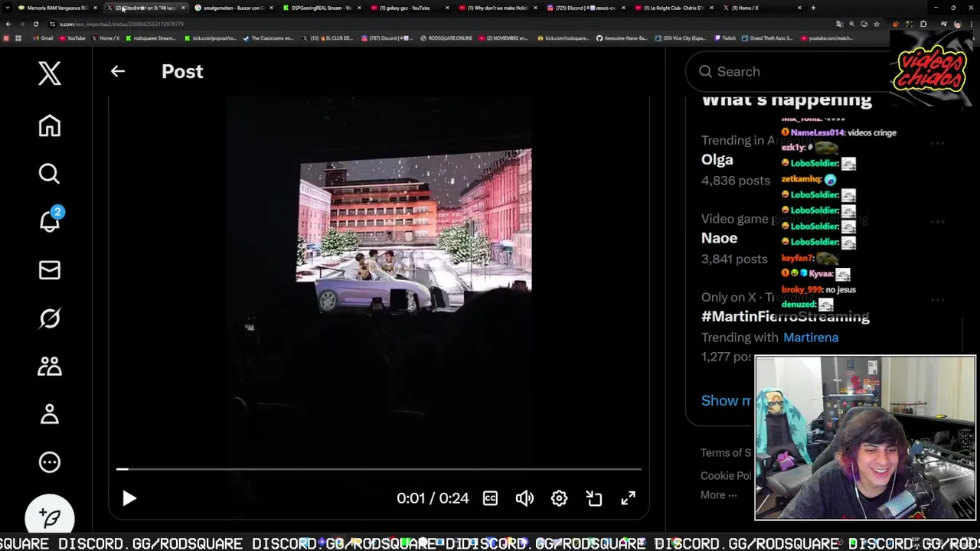Open a new browser tab

click(813, 8)
